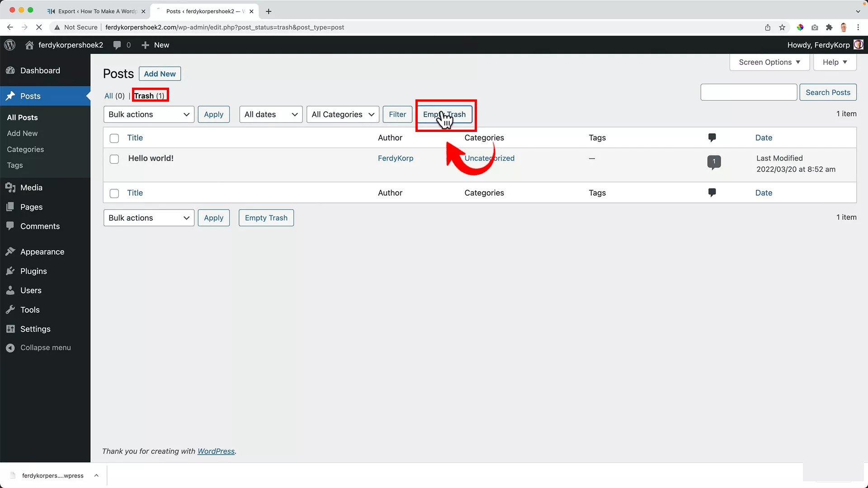Open the All Categories dropdown
The height and width of the screenshot is (488, 868).
coord(342,114)
